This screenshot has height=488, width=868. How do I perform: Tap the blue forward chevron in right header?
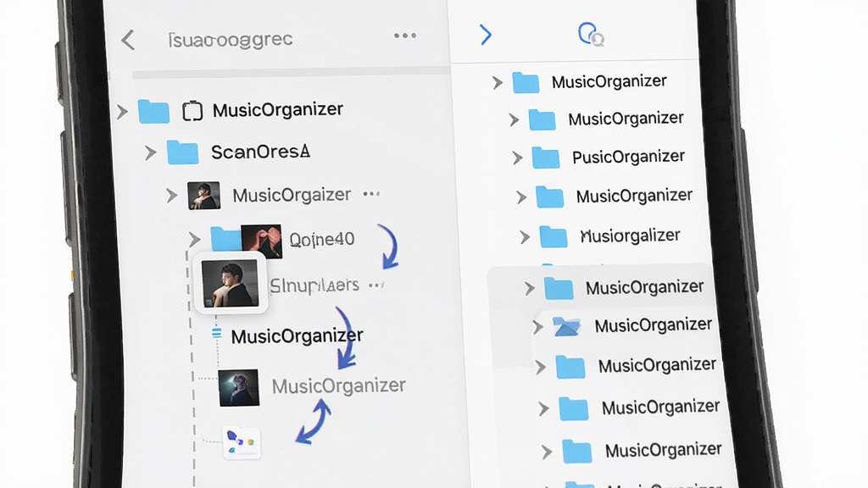point(486,35)
